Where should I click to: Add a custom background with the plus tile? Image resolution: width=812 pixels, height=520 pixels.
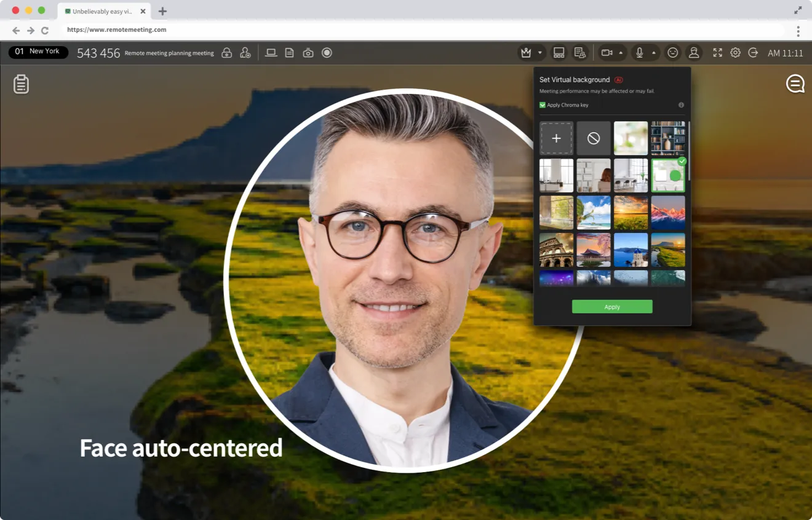coord(557,138)
